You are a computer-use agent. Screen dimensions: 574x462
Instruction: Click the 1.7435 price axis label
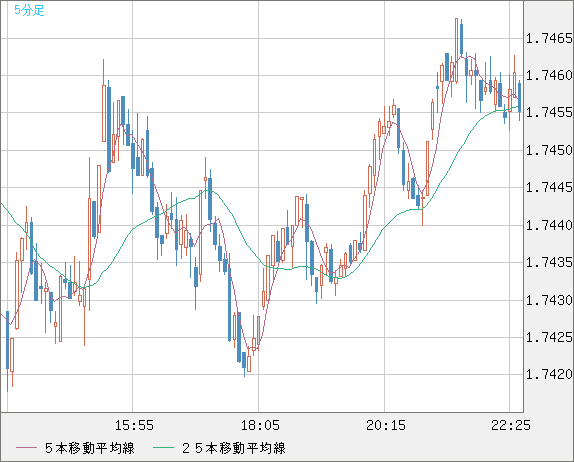549,262
